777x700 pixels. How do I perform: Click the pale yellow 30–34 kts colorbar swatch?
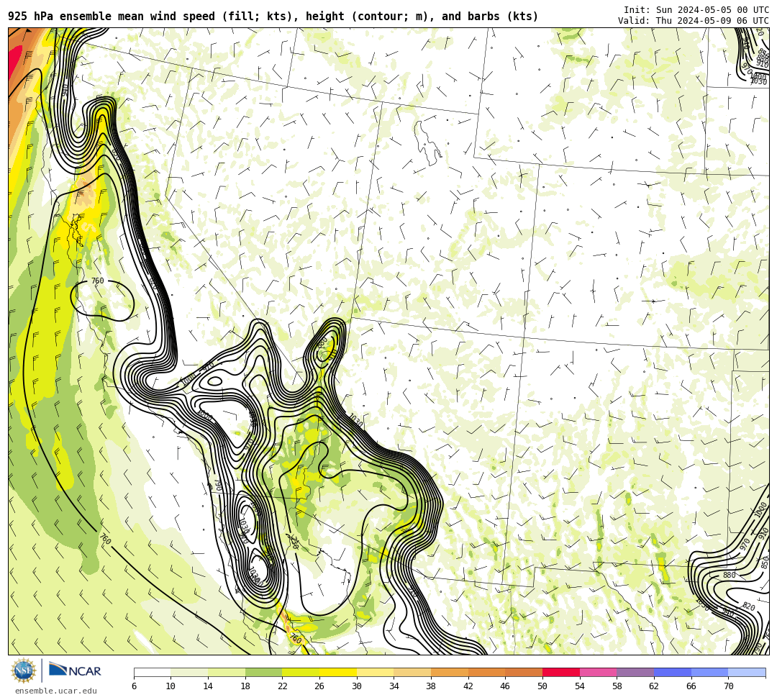tap(375, 672)
